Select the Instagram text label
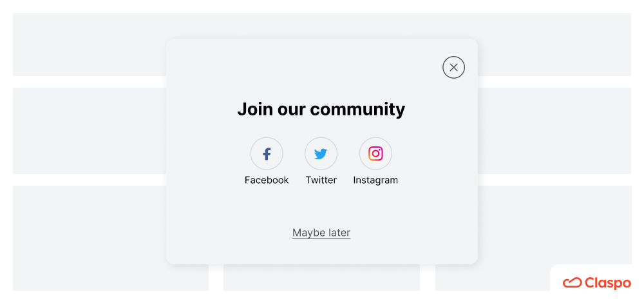 pos(375,180)
